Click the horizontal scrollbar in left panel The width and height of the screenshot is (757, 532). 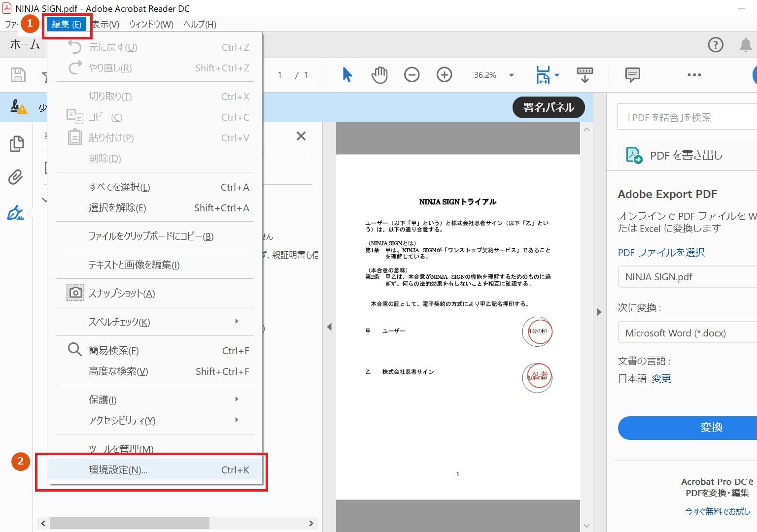(130, 523)
